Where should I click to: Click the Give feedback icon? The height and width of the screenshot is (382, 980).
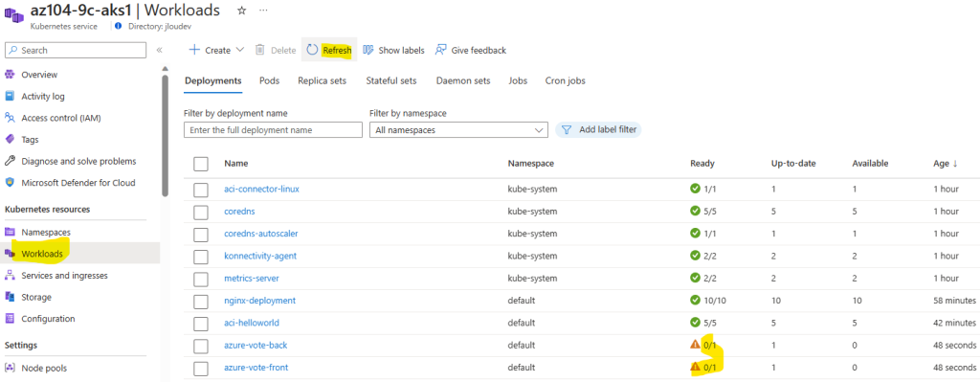pos(441,50)
